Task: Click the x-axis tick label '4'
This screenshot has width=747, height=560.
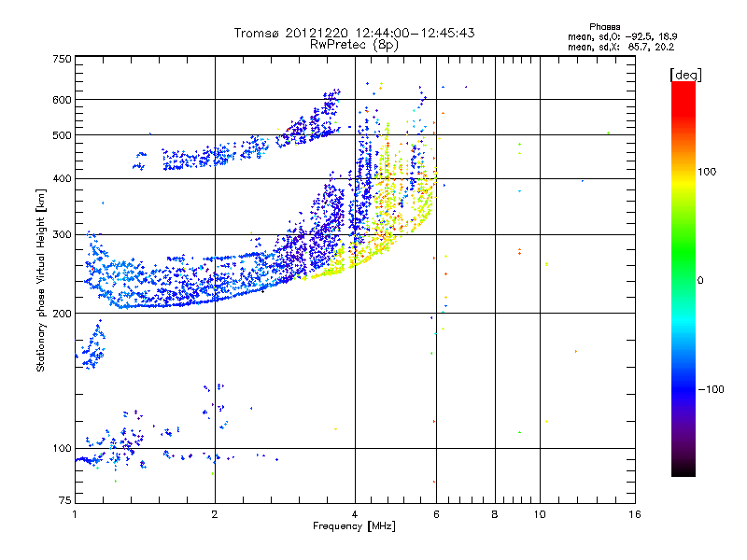Action: click(x=355, y=514)
